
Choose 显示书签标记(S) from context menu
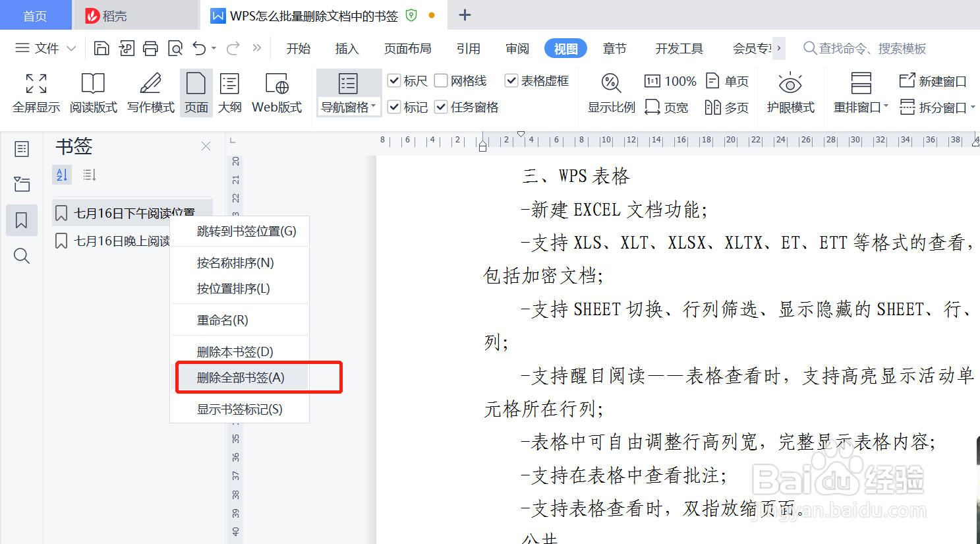pyautogui.click(x=240, y=409)
